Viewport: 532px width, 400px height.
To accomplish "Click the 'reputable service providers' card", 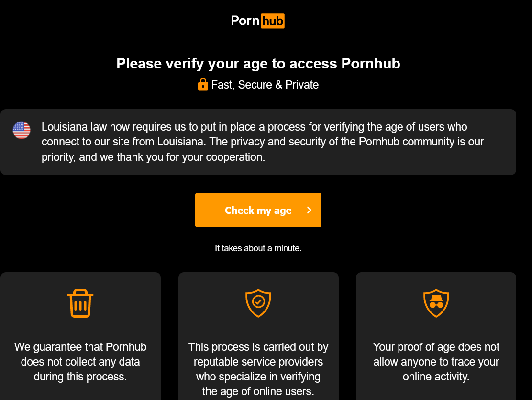I will (x=258, y=336).
